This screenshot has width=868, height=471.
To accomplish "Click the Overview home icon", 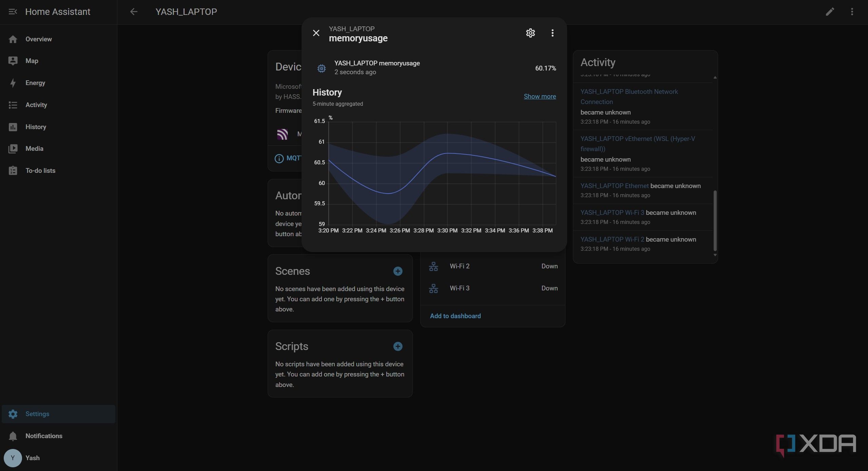I will point(13,39).
